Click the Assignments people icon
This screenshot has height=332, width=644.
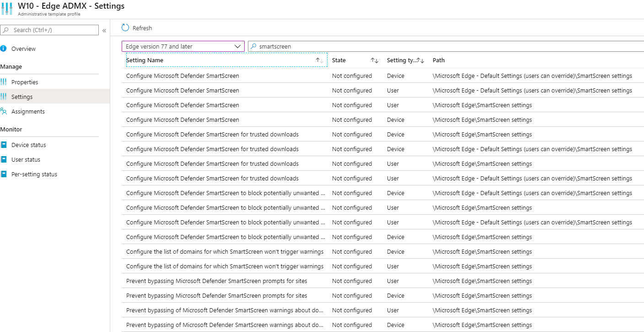(4, 111)
